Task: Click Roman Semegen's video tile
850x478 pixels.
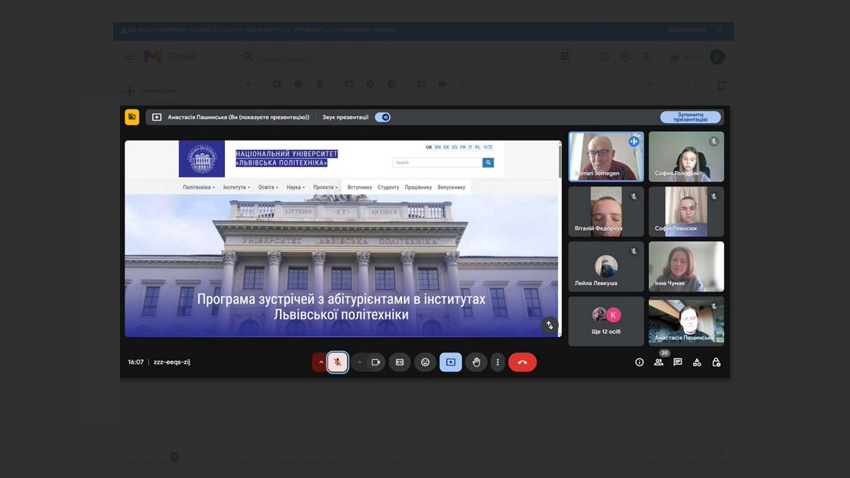Action: click(605, 157)
